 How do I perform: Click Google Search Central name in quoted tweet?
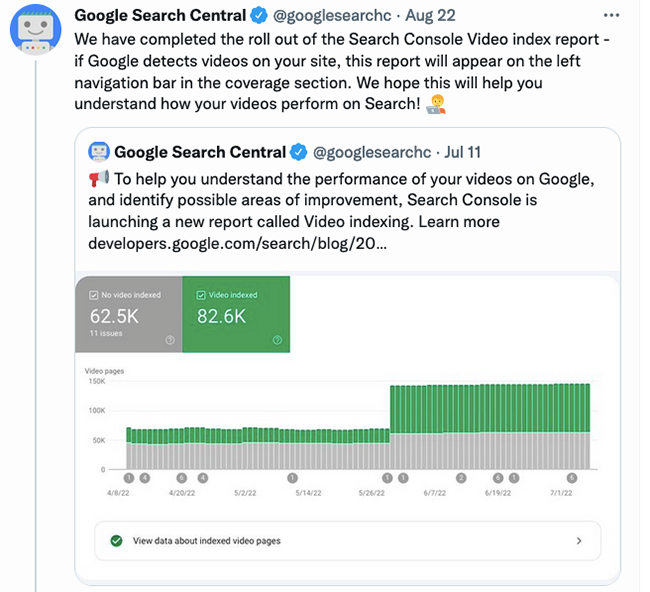click(x=200, y=152)
